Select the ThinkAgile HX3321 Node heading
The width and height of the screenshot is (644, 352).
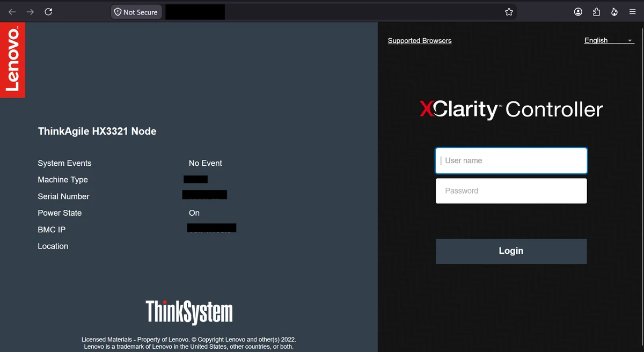[97, 131]
